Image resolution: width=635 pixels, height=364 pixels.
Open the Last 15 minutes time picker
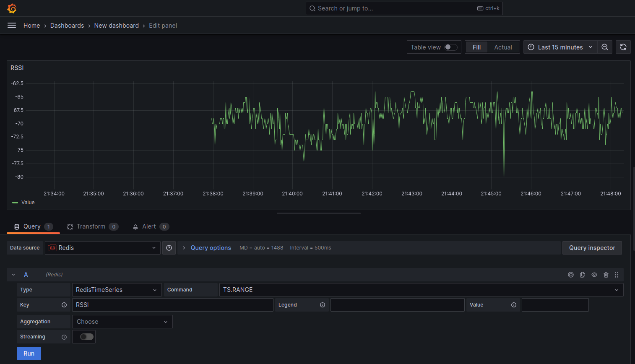click(x=560, y=47)
